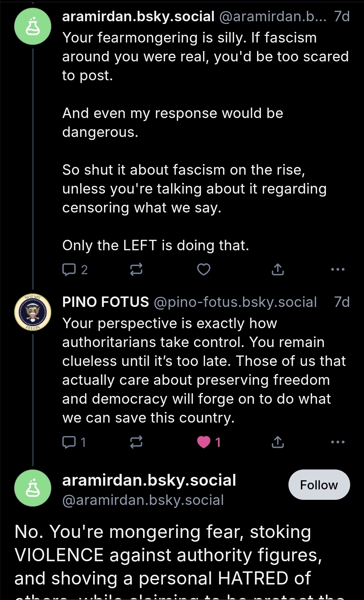The image size is (364, 600).
Task: Open aramirdan.bsky.social name on first post
Action: point(138,16)
